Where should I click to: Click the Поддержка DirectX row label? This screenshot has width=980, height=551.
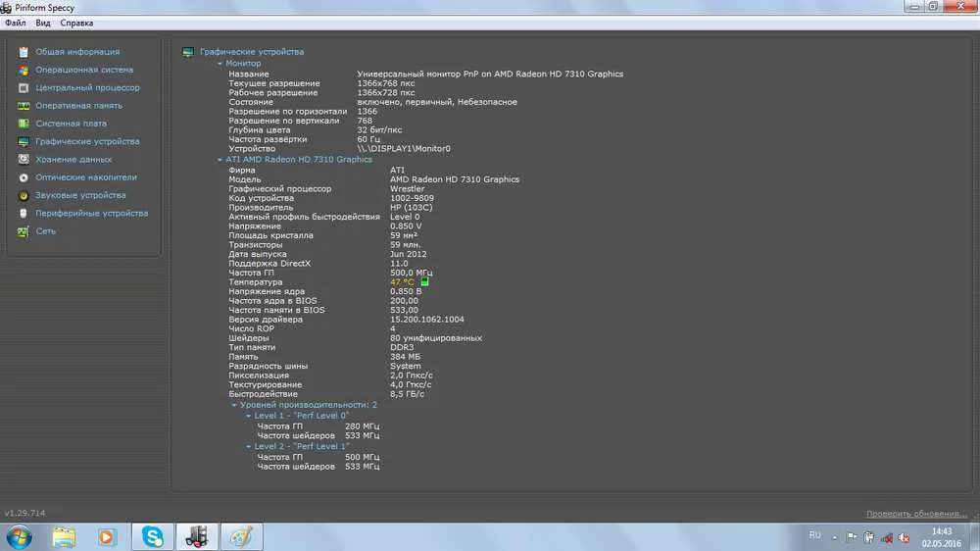269,264
